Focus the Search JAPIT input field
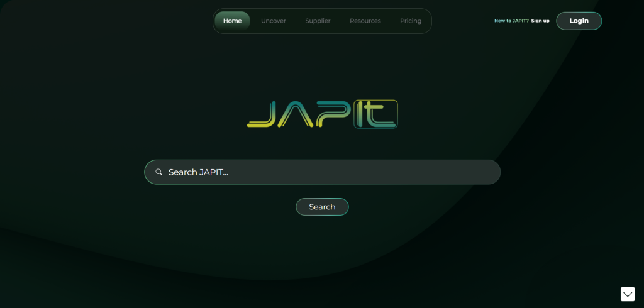 (323, 172)
